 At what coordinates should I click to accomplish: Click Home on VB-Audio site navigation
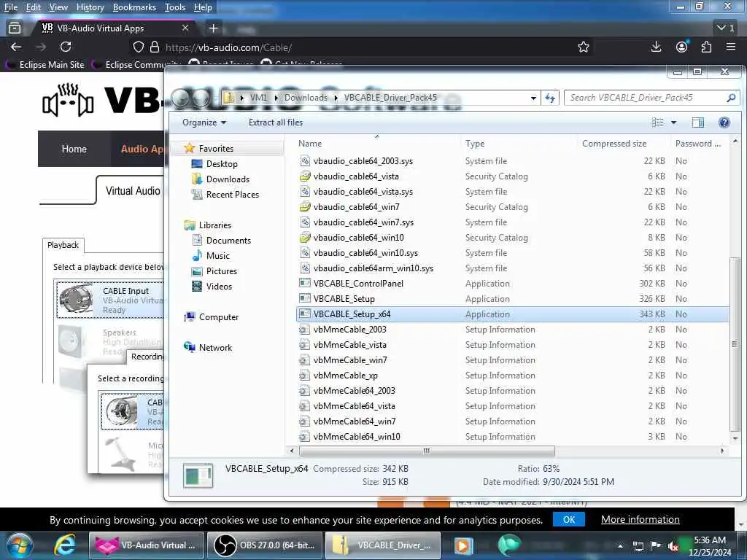coord(74,149)
